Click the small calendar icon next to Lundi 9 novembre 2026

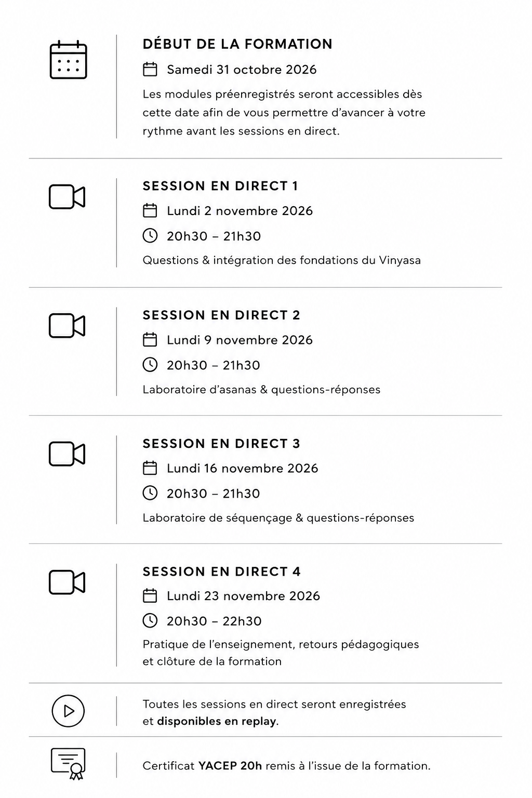click(150, 339)
